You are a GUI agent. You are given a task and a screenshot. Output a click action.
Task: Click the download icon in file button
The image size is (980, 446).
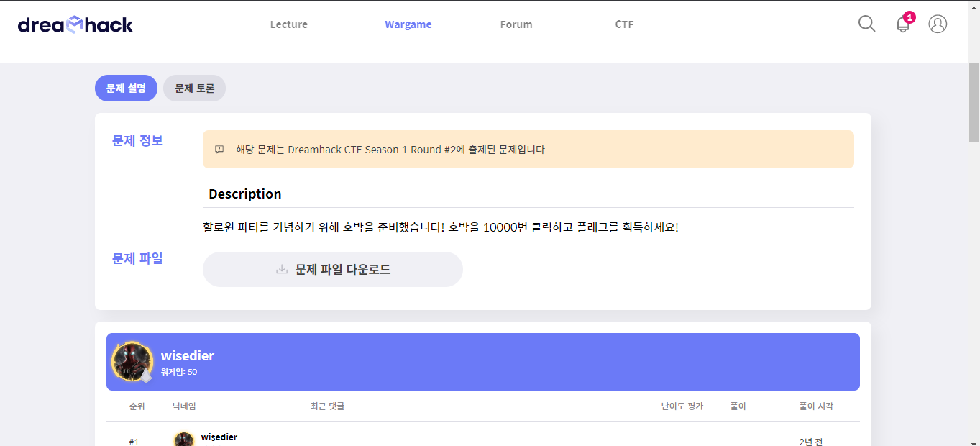tap(282, 270)
